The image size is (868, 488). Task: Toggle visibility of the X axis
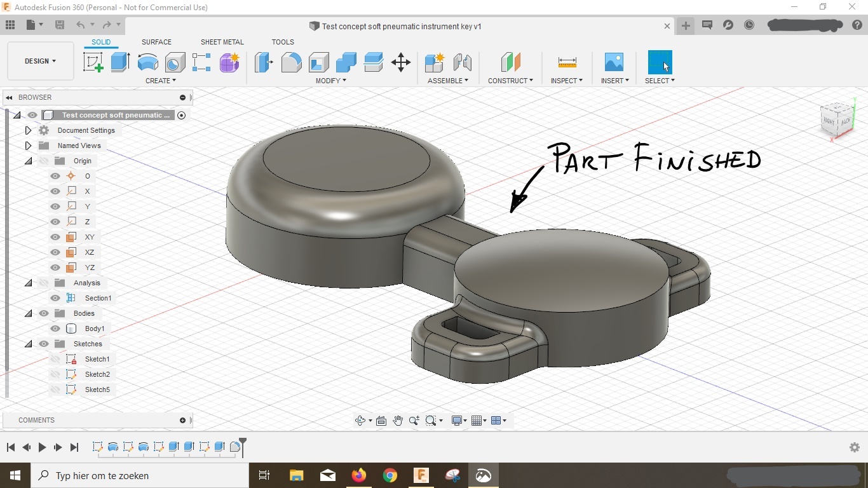[x=55, y=191]
